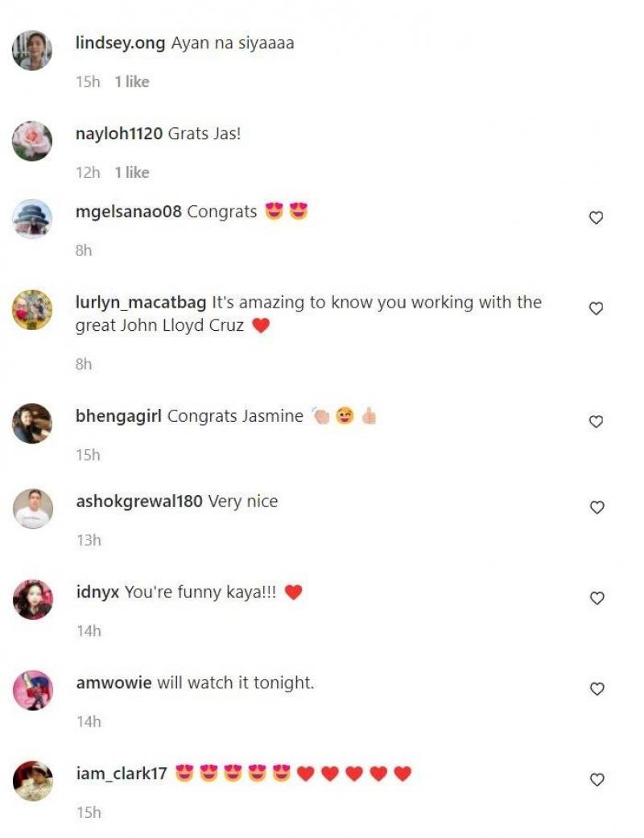
Task: View 1 like on nayloh1120's comment
Action: 132,172
